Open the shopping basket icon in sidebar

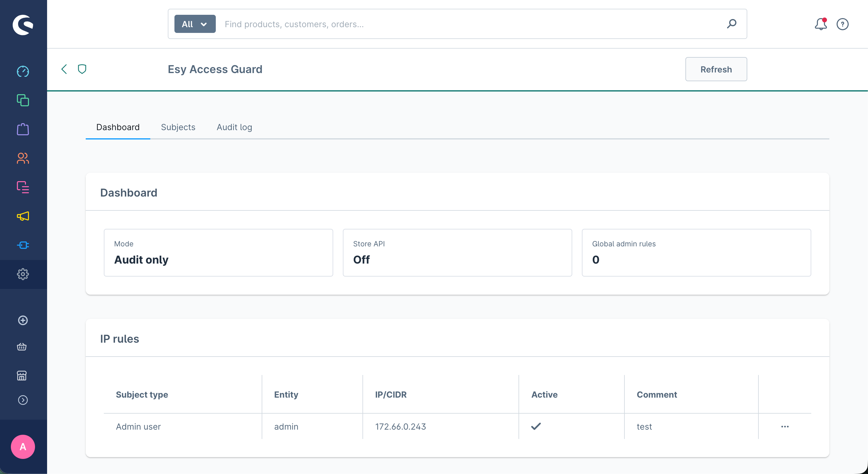[x=22, y=347]
